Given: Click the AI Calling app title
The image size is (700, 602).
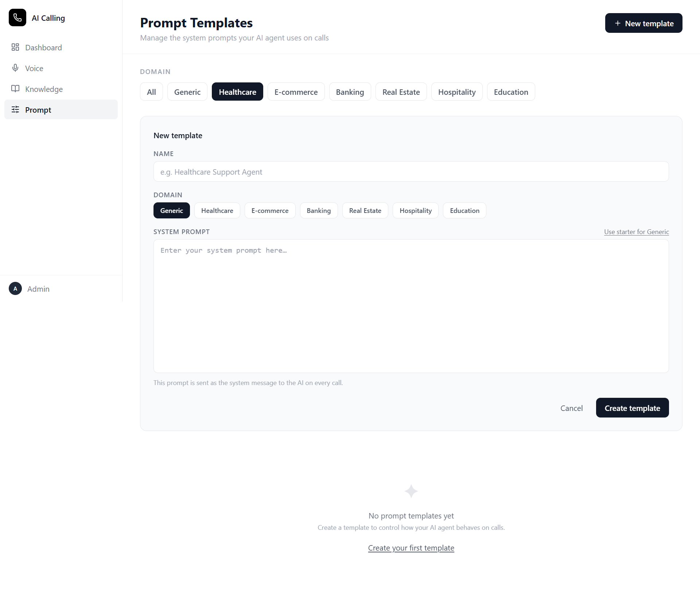Looking at the screenshot, I should tap(48, 18).
